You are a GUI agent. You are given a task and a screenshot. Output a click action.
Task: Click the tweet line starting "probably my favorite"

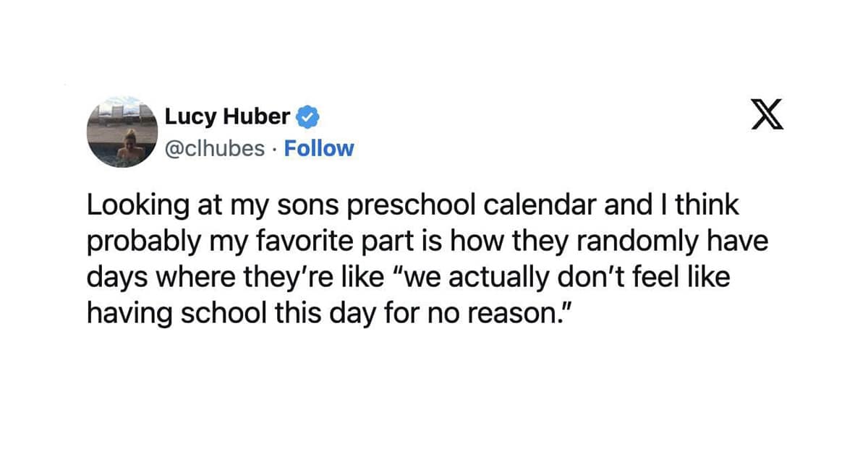click(x=427, y=237)
